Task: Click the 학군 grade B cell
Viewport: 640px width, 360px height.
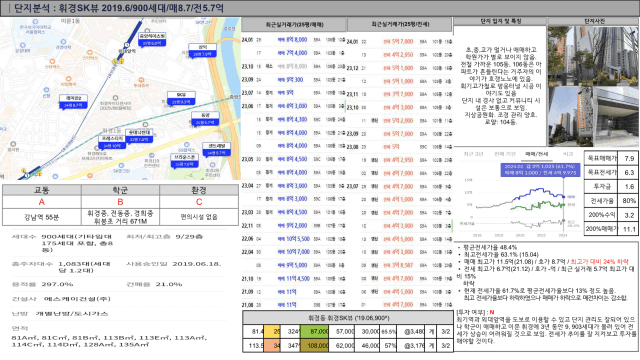Action: (x=120, y=202)
